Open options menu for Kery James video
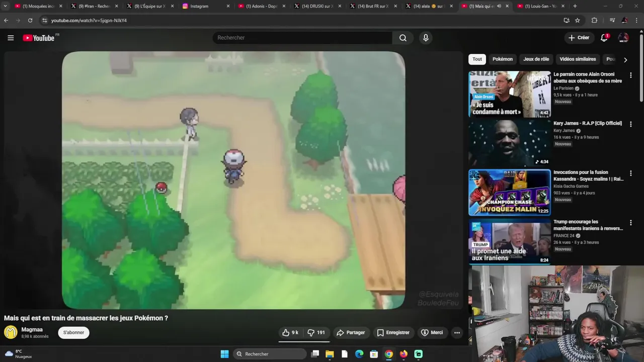The height and width of the screenshot is (362, 644). pyautogui.click(x=630, y=124)
